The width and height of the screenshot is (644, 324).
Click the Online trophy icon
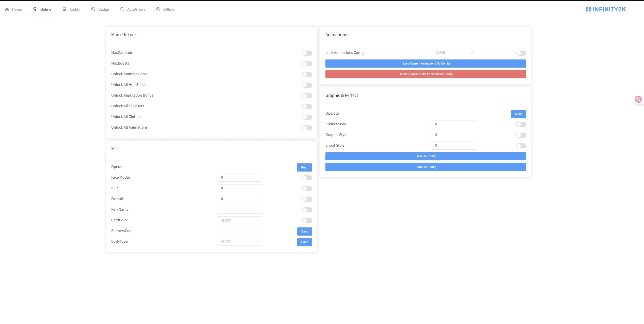tap(35, 9)
